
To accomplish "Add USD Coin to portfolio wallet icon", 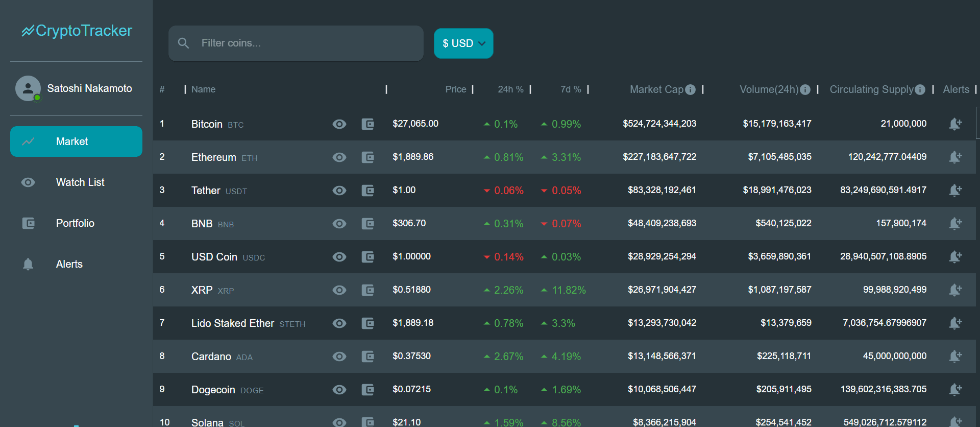I will point(367,257).
